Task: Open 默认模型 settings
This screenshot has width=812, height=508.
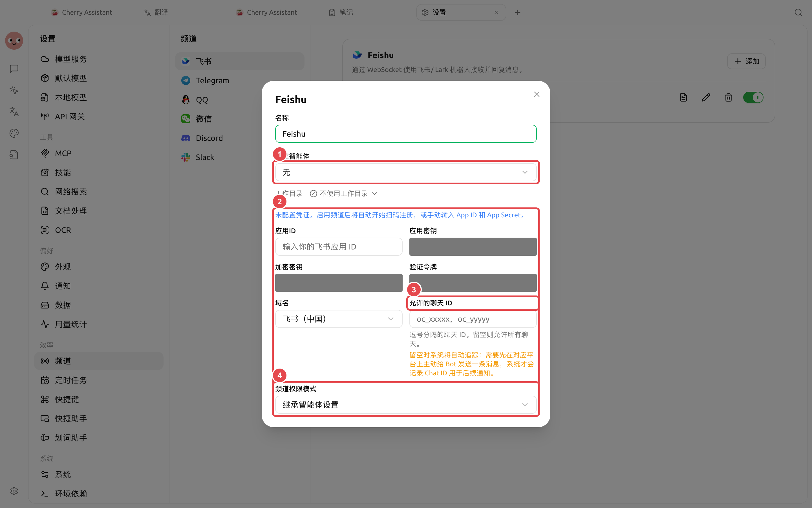Action: tap(99, 78)
